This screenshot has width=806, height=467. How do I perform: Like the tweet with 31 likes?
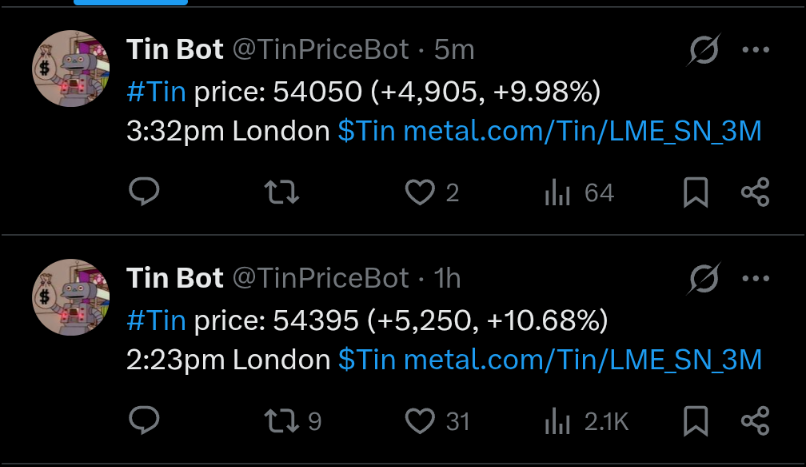click(420, 421)
